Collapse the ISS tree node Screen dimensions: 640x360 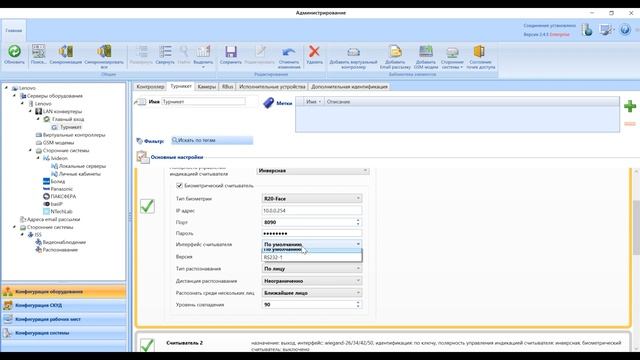point(22,234)
